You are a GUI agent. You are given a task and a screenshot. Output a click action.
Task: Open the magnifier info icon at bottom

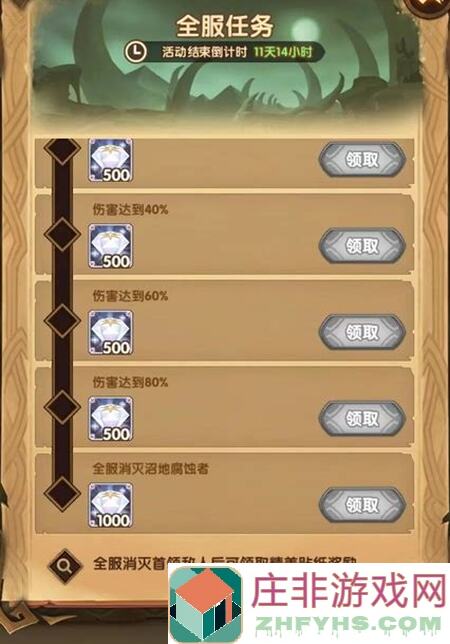(65, 566)
